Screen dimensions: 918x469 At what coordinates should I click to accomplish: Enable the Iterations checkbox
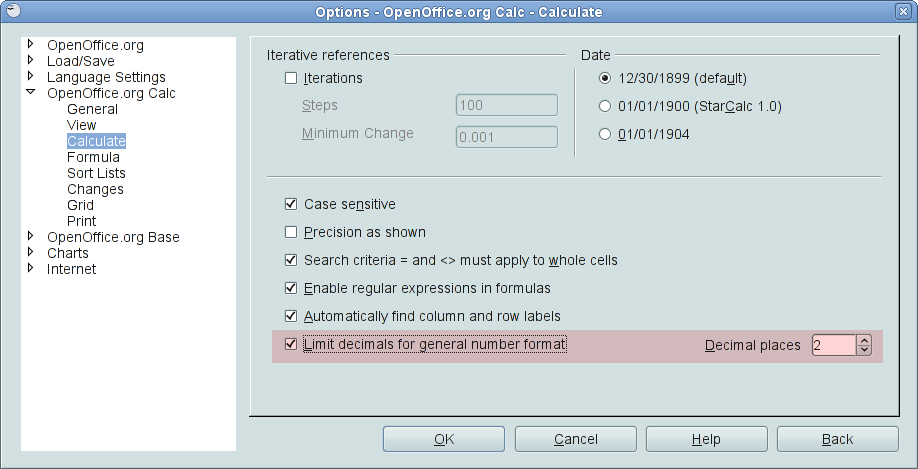point(291,78)
